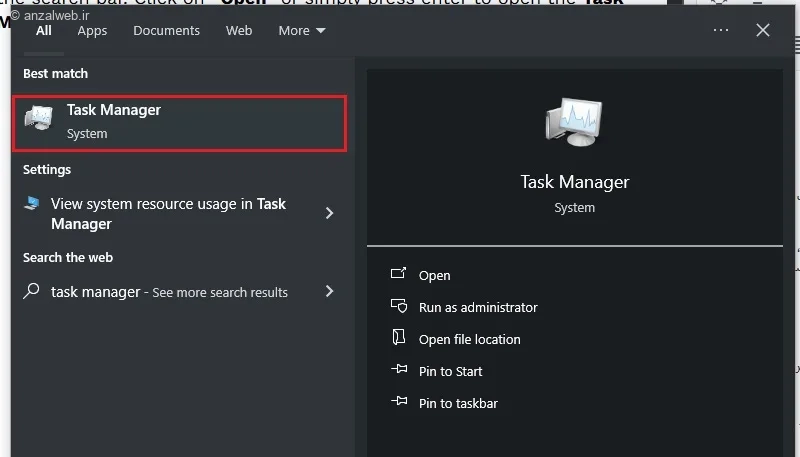The width and height of the screenshot is (800, 457).
Task: Click the Search the web heading
Action: (x=68, y=258)
